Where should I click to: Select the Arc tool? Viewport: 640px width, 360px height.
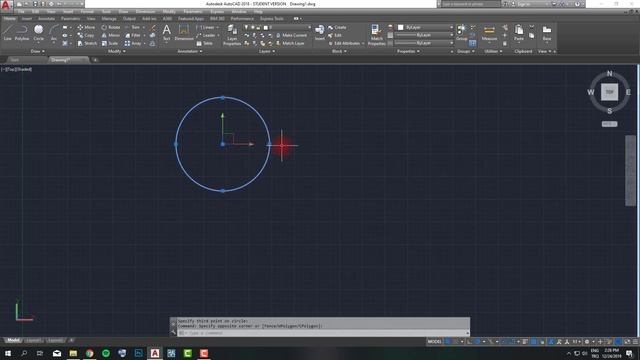tap(53, 32)
